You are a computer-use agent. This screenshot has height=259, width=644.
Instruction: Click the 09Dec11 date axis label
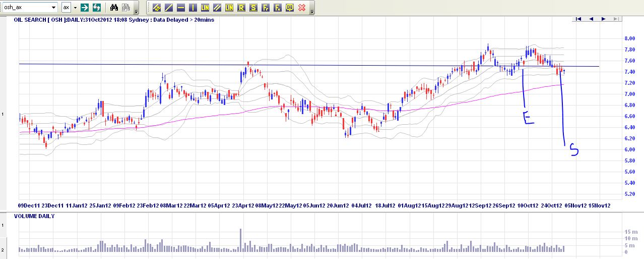click(29, 205)
